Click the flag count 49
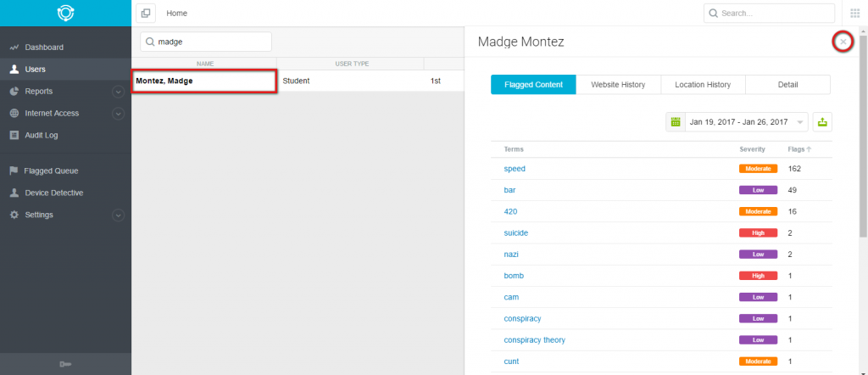Image resolution: width=868 pixels, height=375 pixels. [793, 190]
